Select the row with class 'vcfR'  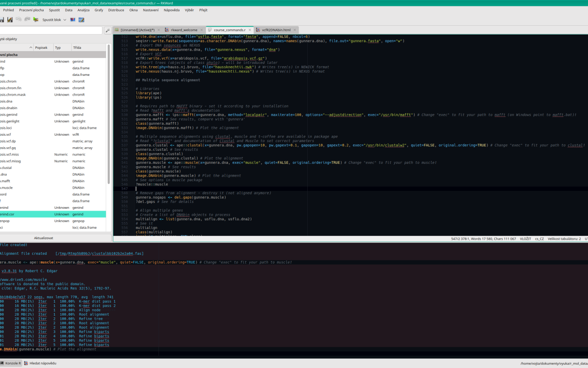[x=53, y=135]
